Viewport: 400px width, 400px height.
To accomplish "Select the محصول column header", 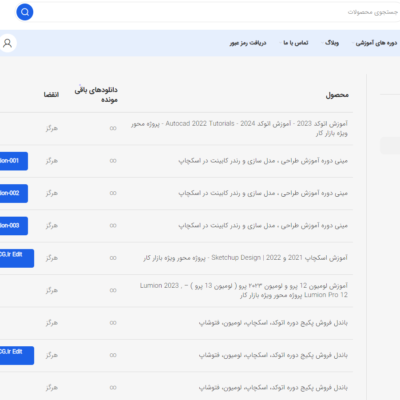I will (337, 95).
